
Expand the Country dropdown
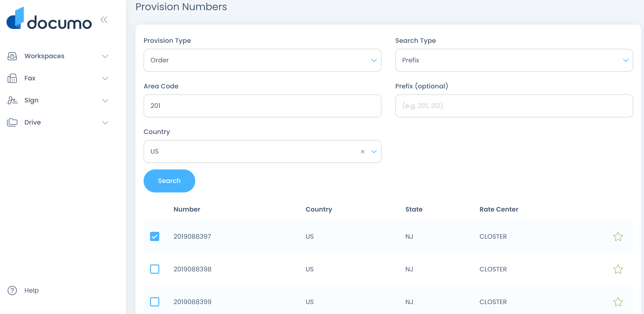(x=374, y=151)
